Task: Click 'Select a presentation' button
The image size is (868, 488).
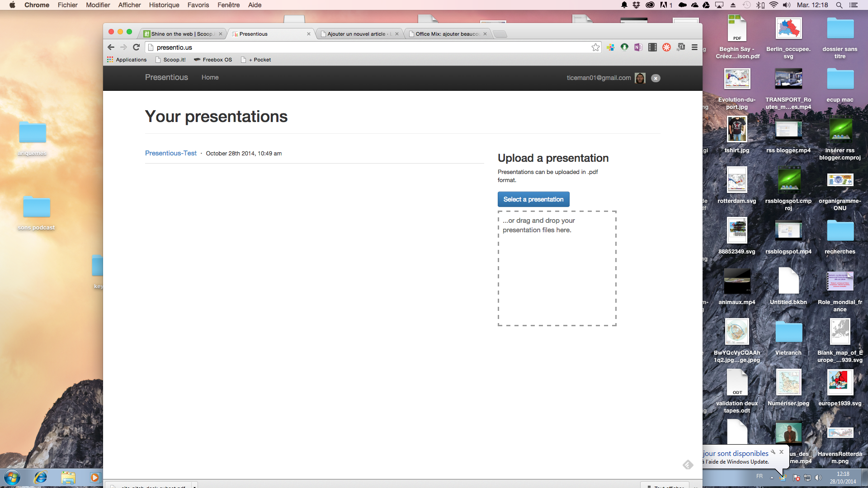Action: point(533,199)
